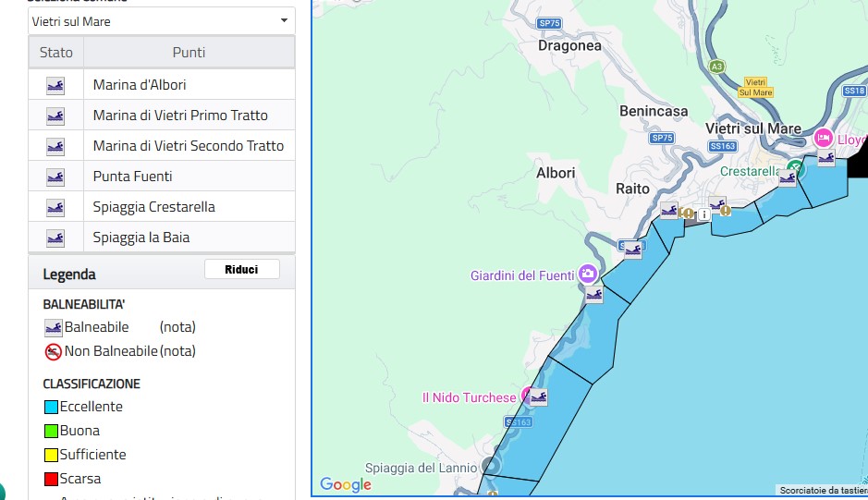Viewport: 868px width, 500px height.
Task: Open the nota link next to Balneabile
Action: (177, 327)
